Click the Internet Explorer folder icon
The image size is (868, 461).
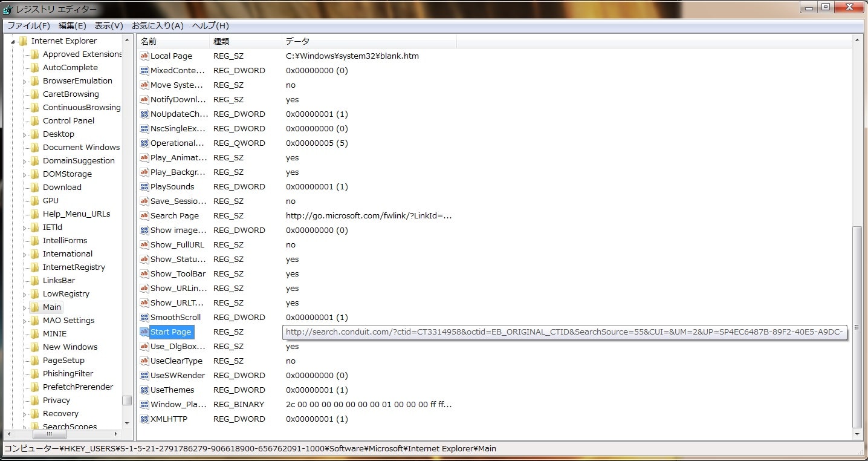pyautogui.click(x=24, y=41)
